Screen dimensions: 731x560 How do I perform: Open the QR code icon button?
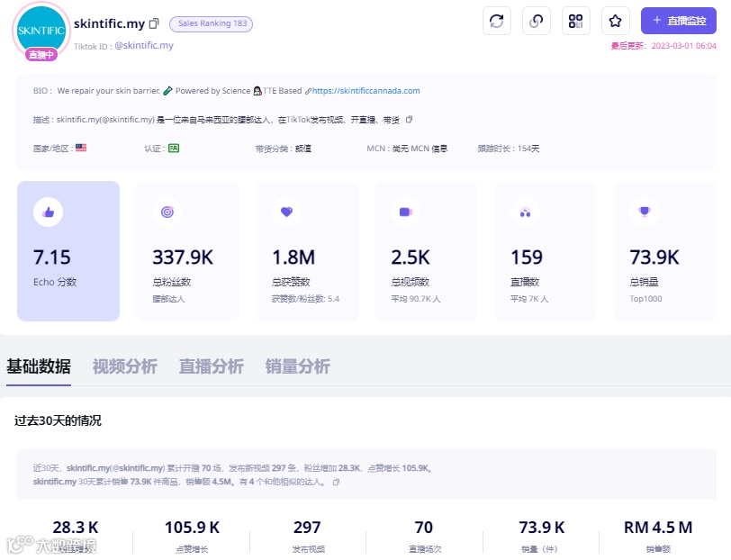coord(576,21)
